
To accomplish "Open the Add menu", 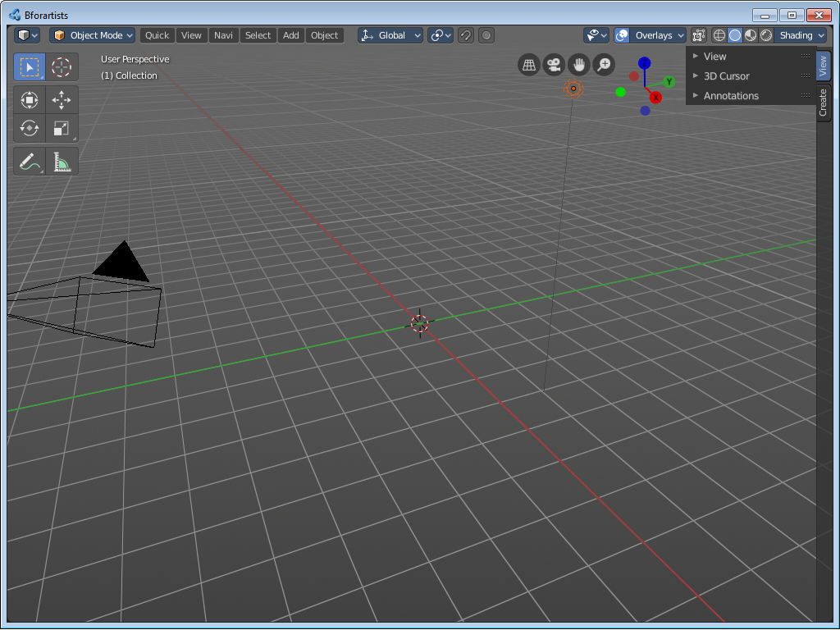I will (291, 35).
